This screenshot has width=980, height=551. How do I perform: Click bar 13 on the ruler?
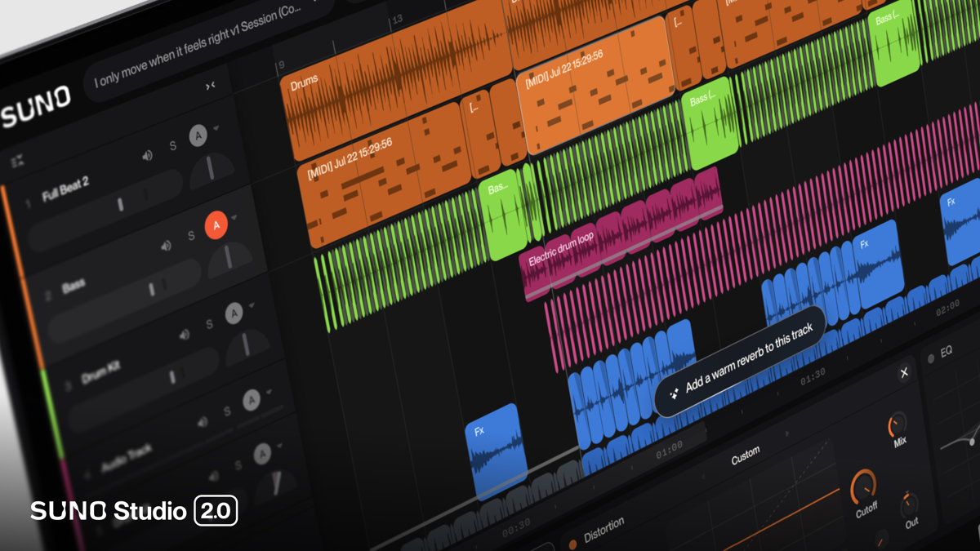[397, 18]
